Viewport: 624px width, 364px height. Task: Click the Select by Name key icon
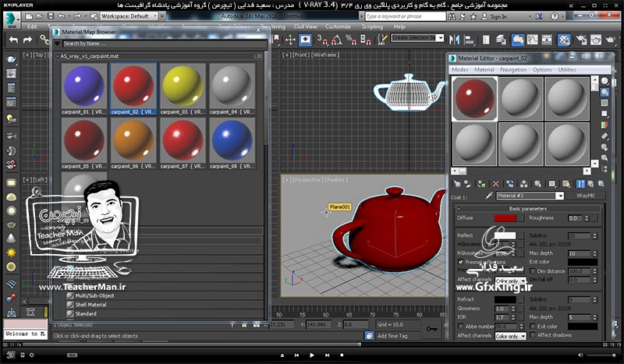tap(432, 329)
